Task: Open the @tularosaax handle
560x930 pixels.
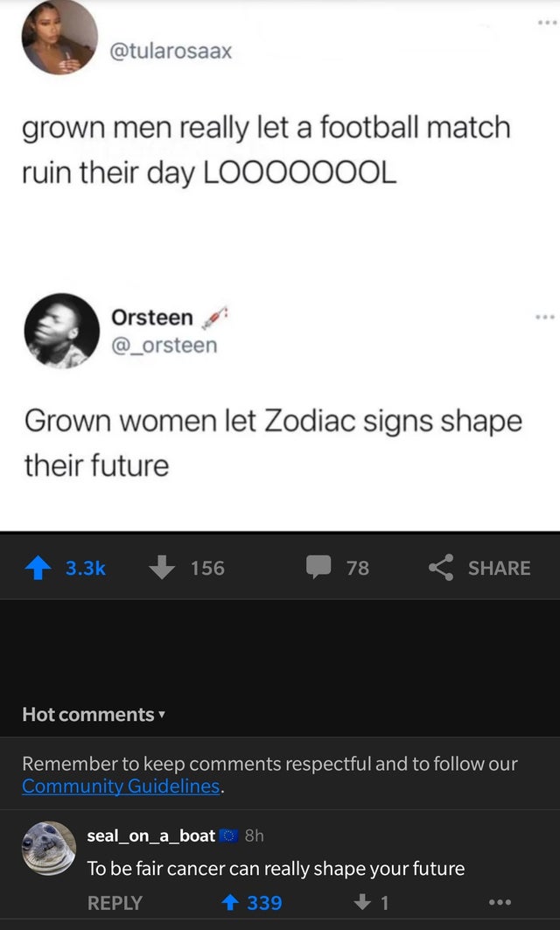Action: tap(171, 51)
